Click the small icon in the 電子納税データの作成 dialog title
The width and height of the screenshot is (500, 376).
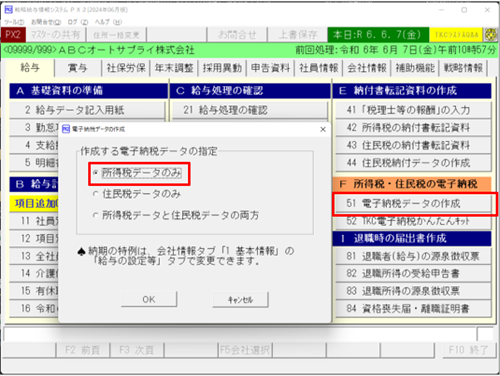(x=66, y=129)
